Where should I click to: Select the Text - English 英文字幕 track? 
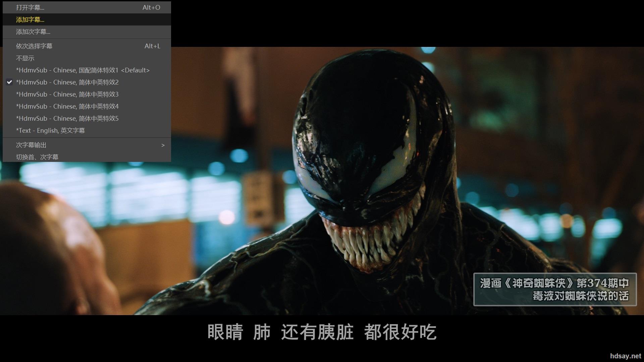(x=50, y=130)
